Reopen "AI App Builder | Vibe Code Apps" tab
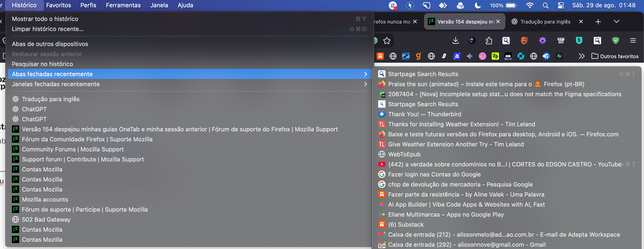 pos(507,204)
